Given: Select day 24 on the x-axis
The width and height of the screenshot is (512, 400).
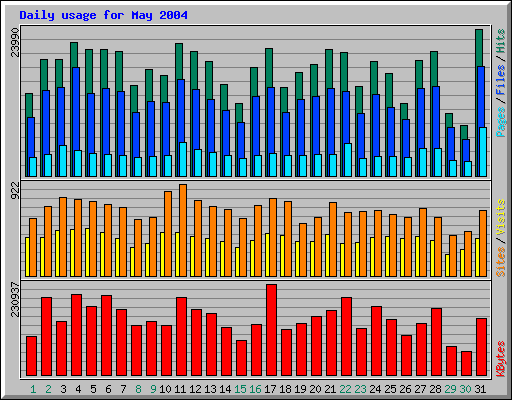Looking at the screenshot, I should (x=375, y=389).
